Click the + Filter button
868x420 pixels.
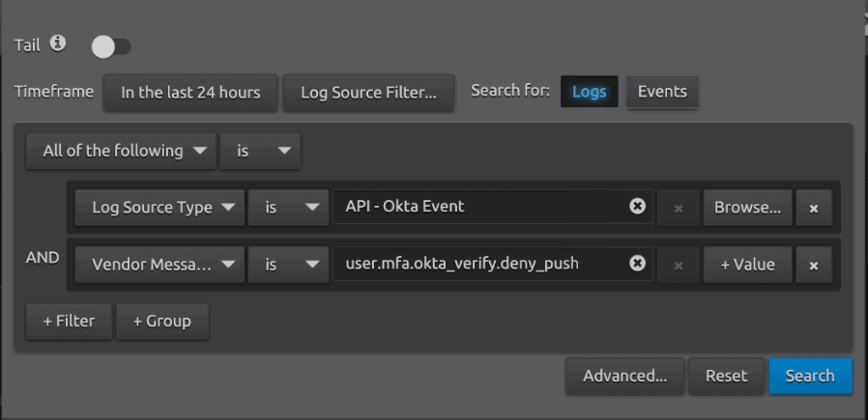[69, 322]
